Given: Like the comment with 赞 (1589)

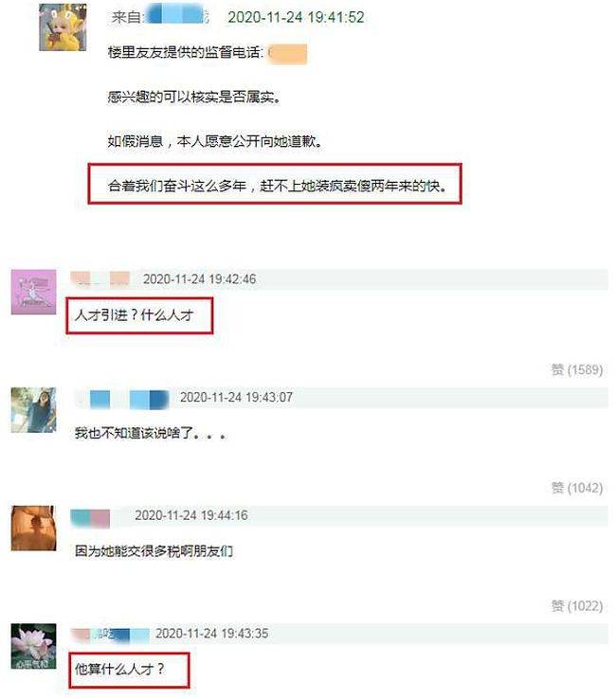Looking at the screenshot, I should tap(577, 369).
